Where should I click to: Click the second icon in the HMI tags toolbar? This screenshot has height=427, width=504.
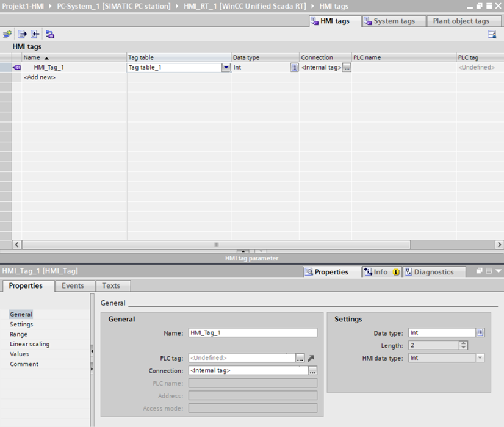point(23,35)
